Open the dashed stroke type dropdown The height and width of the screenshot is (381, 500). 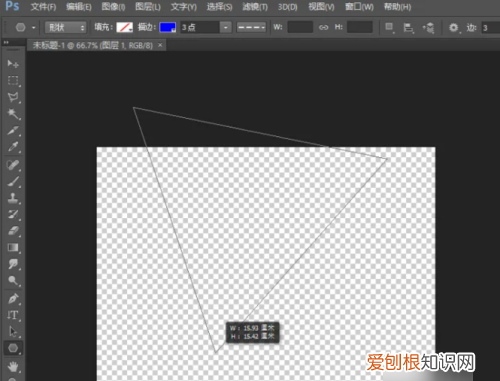coord(251,27)
